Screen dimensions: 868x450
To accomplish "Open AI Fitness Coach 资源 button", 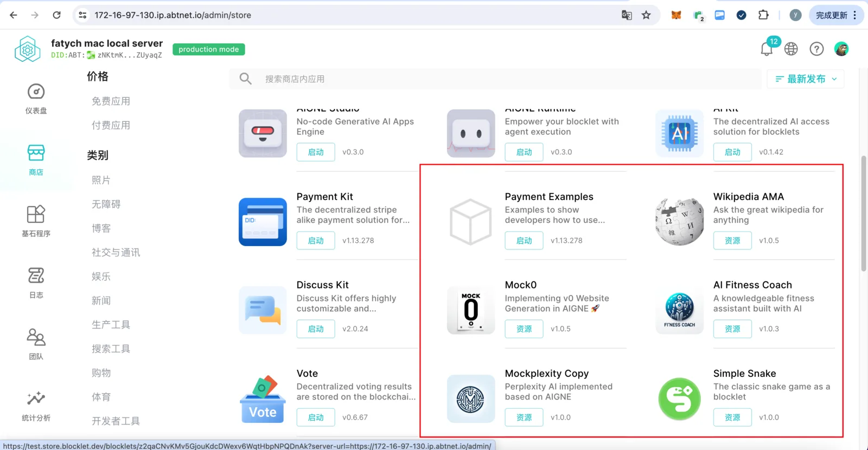I will (x=732, y=329).
